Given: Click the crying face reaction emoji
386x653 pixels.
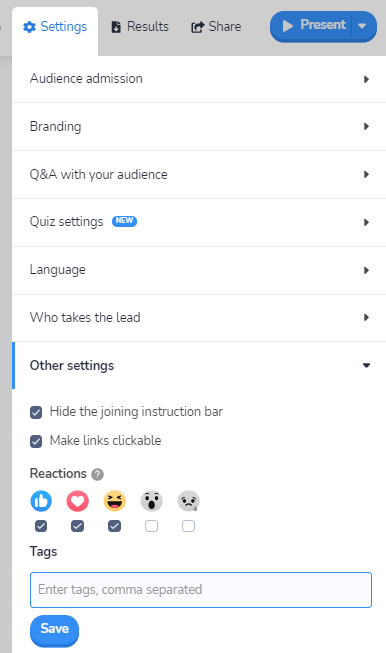Looking at the screenshot, I should click(189, 501).
